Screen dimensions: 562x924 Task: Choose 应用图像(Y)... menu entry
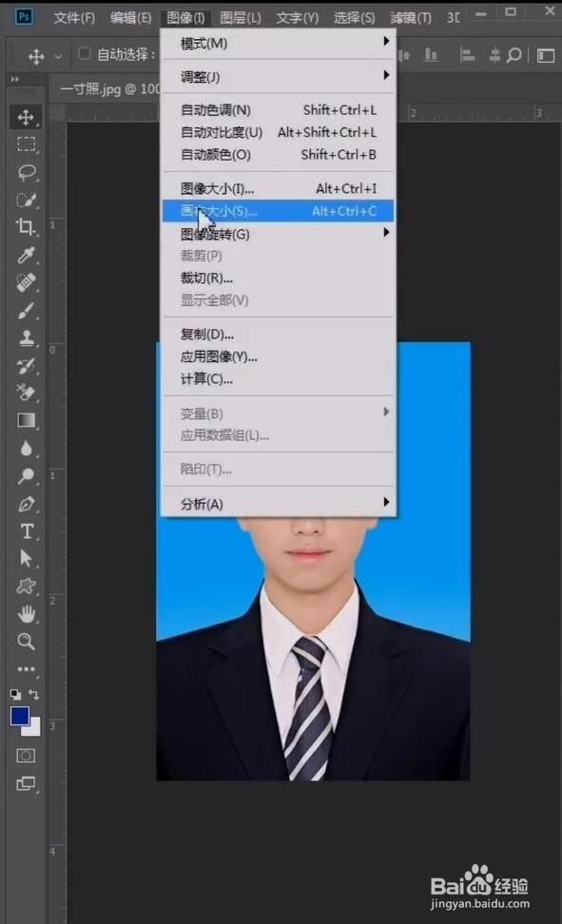279,356
